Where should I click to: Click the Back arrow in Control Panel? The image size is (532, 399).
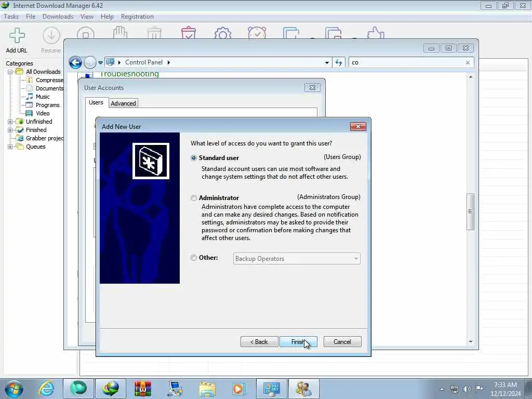point(75,62)
